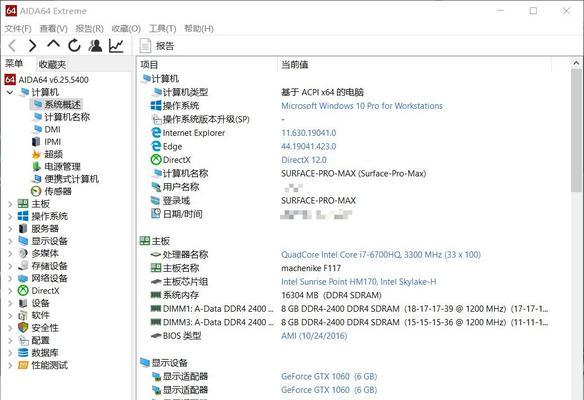Collapse the 计算机 tree node
This screenshot has width=584, height=400.
[10, 92]
